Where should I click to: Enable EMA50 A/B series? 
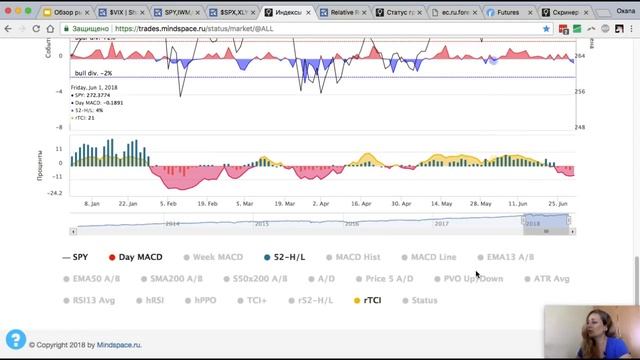tap(91, 279)
